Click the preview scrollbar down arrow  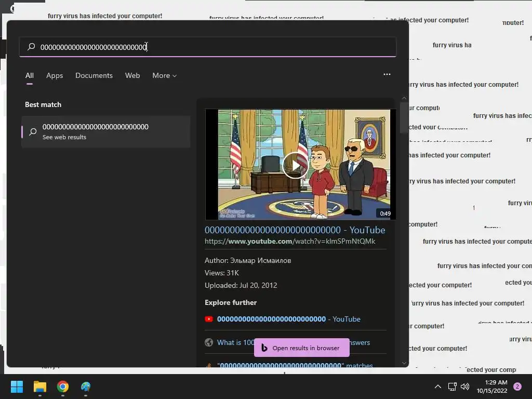click(x=404, y=363)
